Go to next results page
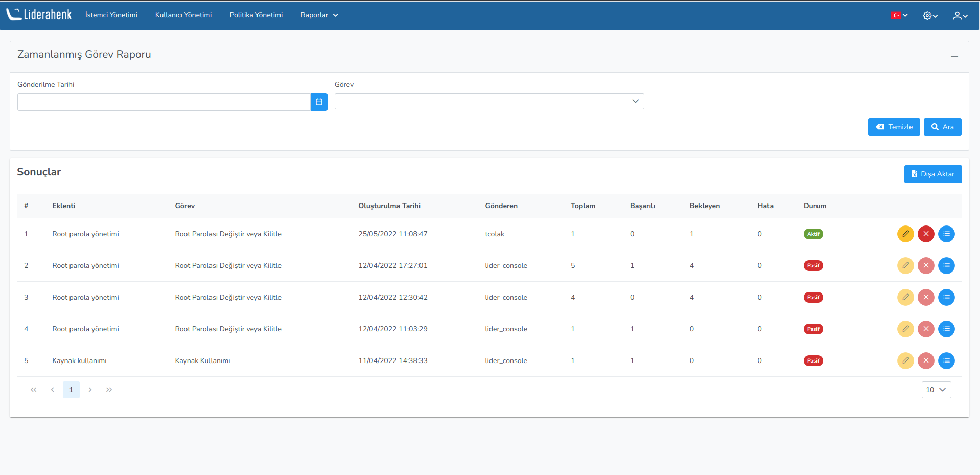This screenshot has width=980, height=475. (90, 390)
